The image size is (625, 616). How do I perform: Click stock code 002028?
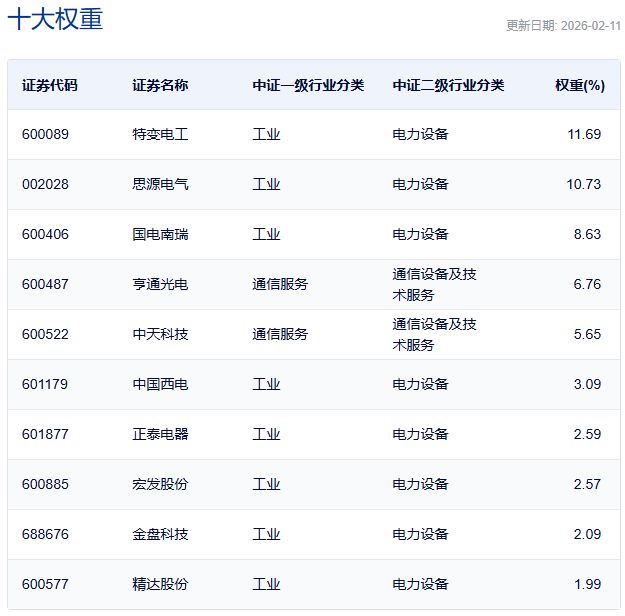tap(45, 184)
